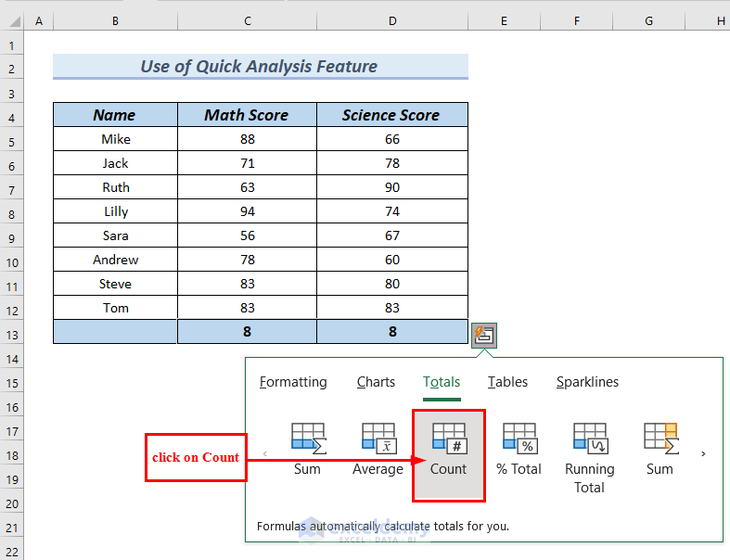Click the cell containing 'Ruth'
Screen dimensions: 730x560
pos(115,187)
